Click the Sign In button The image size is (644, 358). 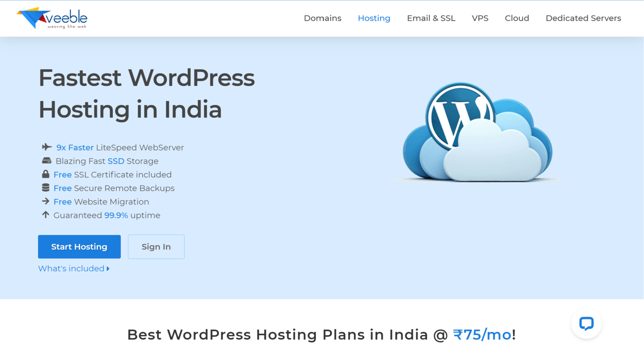click(156, 247)
